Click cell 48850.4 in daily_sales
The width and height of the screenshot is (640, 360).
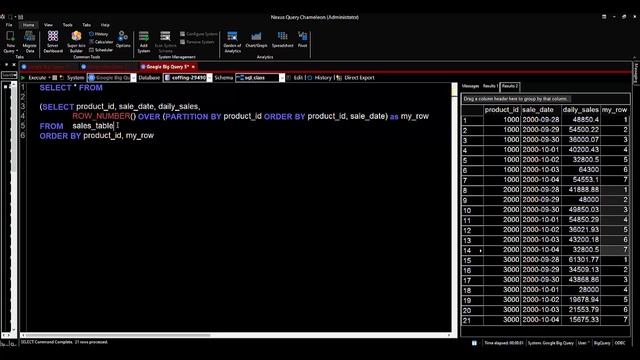(581, 120)
